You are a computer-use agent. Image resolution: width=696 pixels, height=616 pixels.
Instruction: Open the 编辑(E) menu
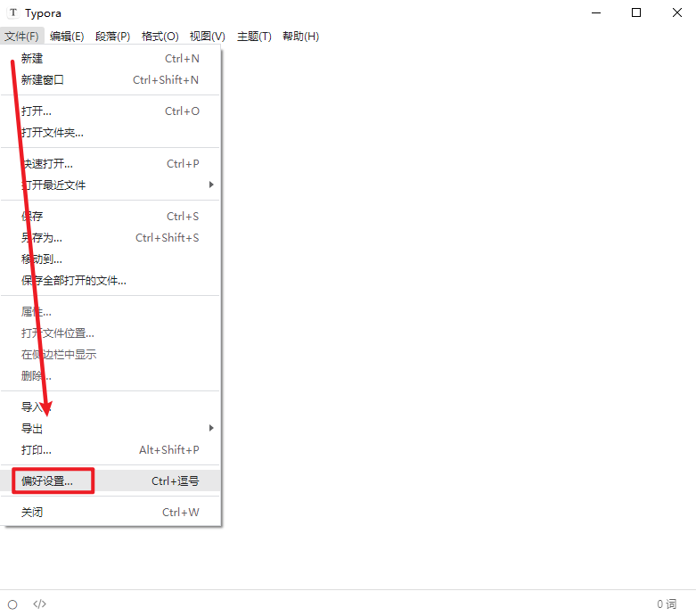(x=67, y=37)
